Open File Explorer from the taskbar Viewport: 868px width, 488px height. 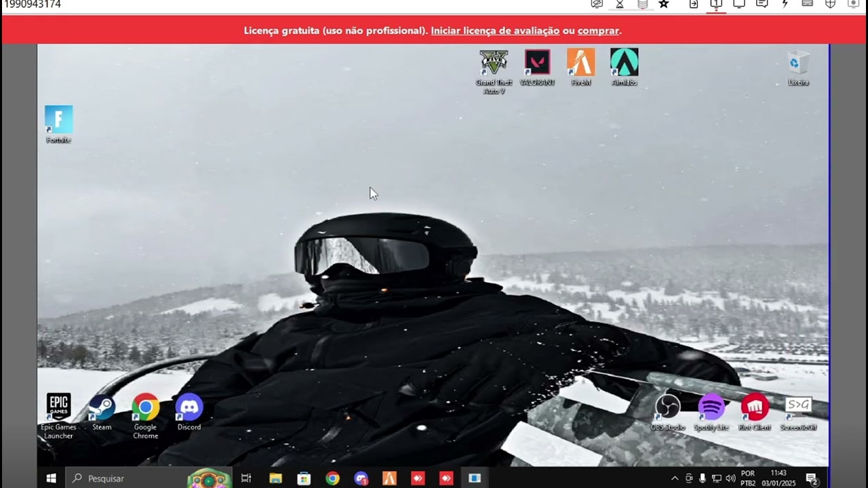275,478
